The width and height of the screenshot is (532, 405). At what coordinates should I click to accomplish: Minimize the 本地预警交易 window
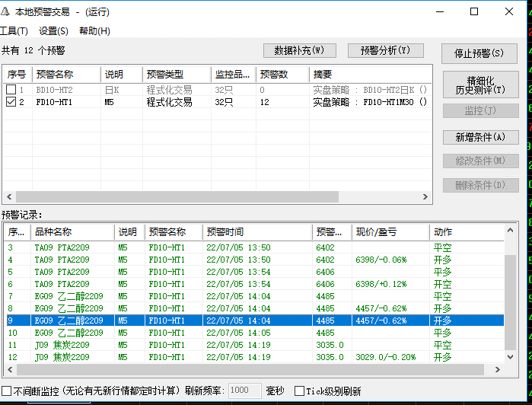(439, 11)
